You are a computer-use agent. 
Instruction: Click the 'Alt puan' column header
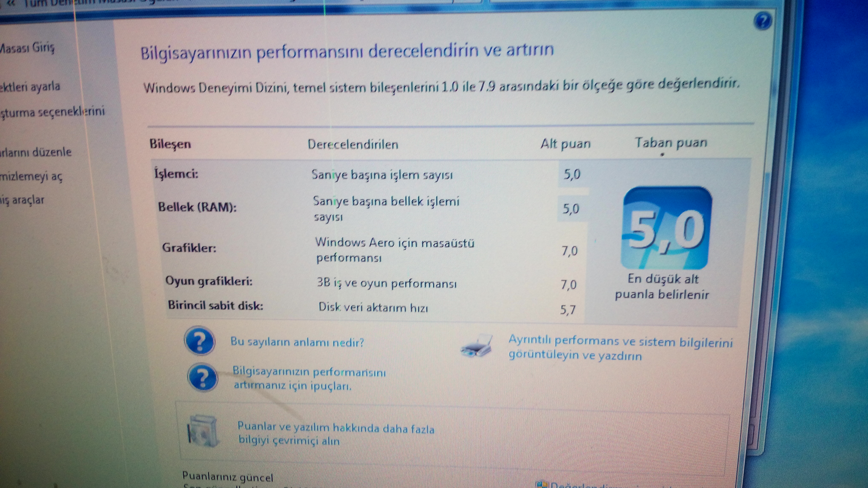(x=565, y=144)
